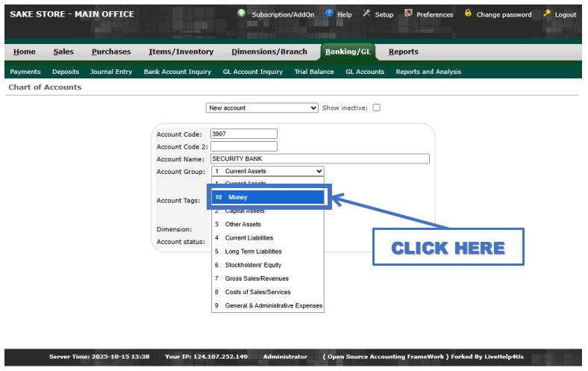Click the blue Help question mark icon
Screen dimensions: 588x371
point(329,13)
